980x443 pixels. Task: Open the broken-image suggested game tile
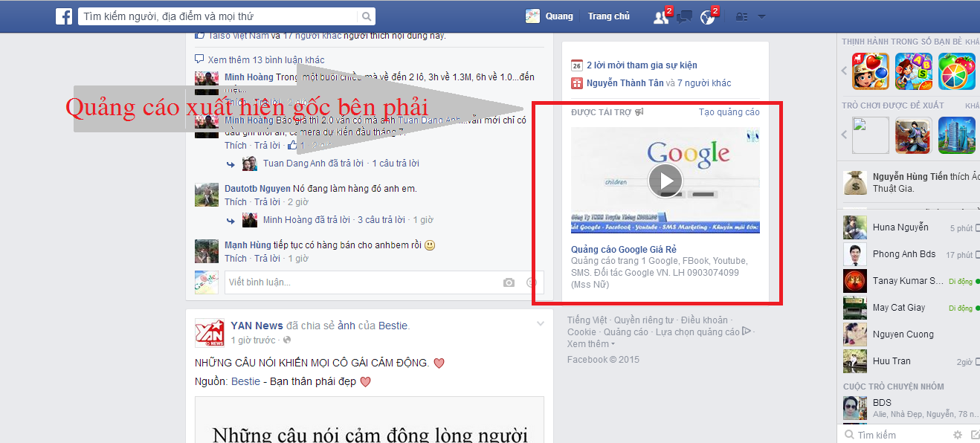click(871, 135)
